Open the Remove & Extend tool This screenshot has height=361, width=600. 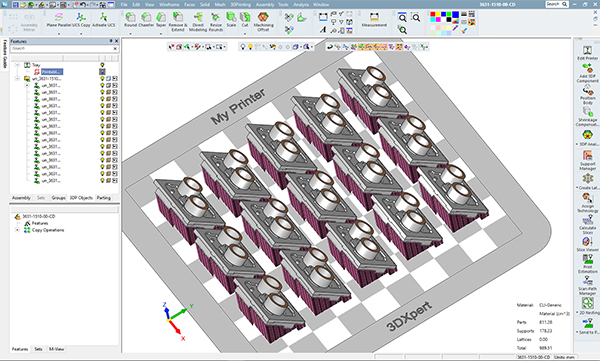click(178, 22)
